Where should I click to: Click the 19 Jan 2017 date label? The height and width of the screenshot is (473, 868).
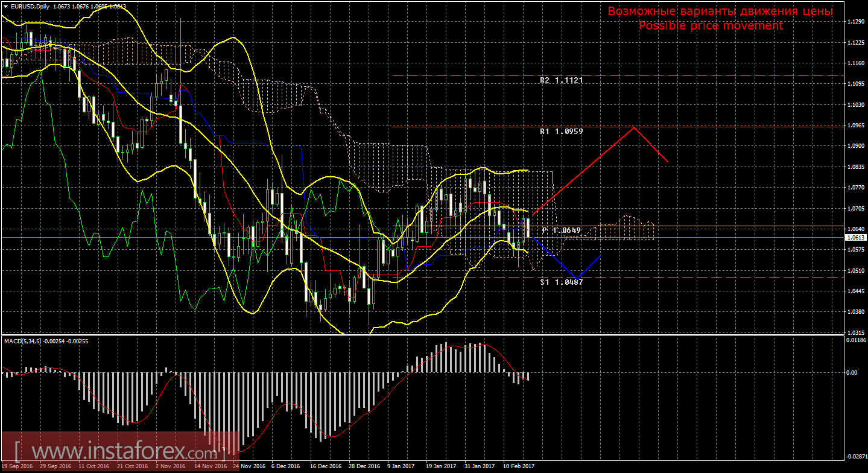(x=440, y=466)
